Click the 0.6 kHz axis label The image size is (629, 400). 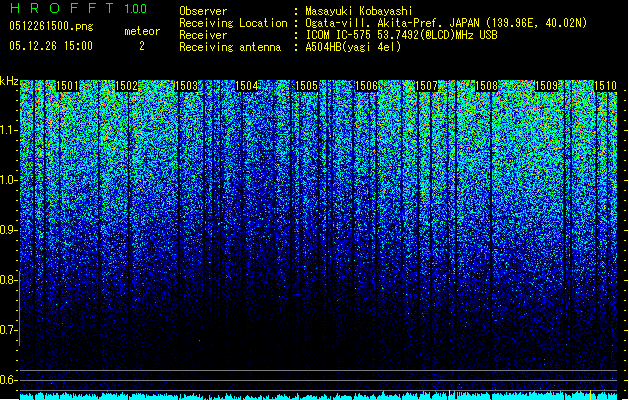click(x=8, y=380)
